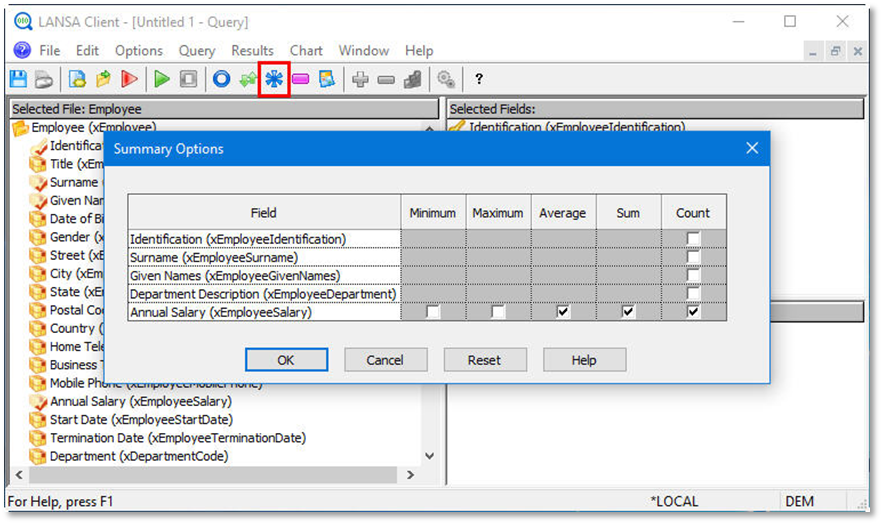Uncheck Average for Annual Salary

tap(562, 311)
